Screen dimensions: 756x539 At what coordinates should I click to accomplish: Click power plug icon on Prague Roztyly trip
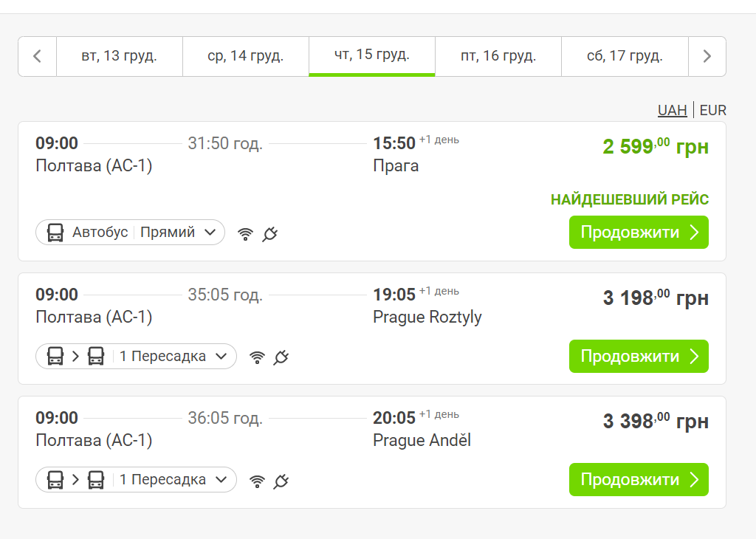(x=281, y=357)
